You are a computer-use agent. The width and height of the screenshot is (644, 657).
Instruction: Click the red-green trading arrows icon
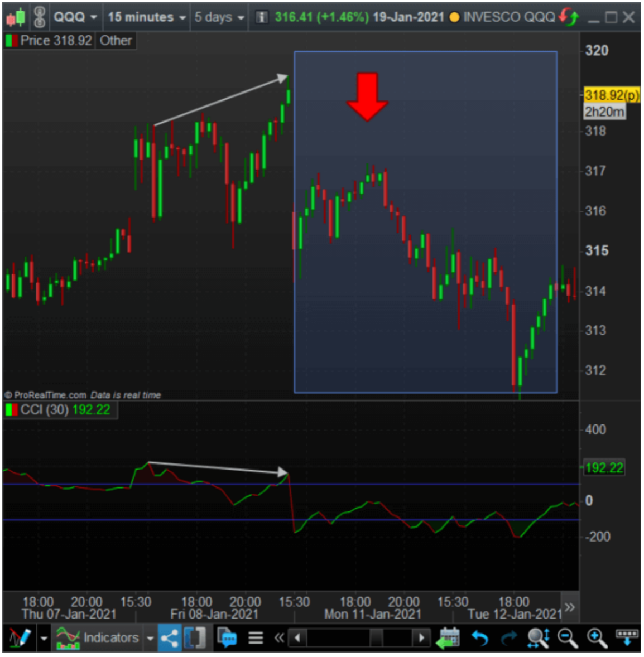coord(569,17)
